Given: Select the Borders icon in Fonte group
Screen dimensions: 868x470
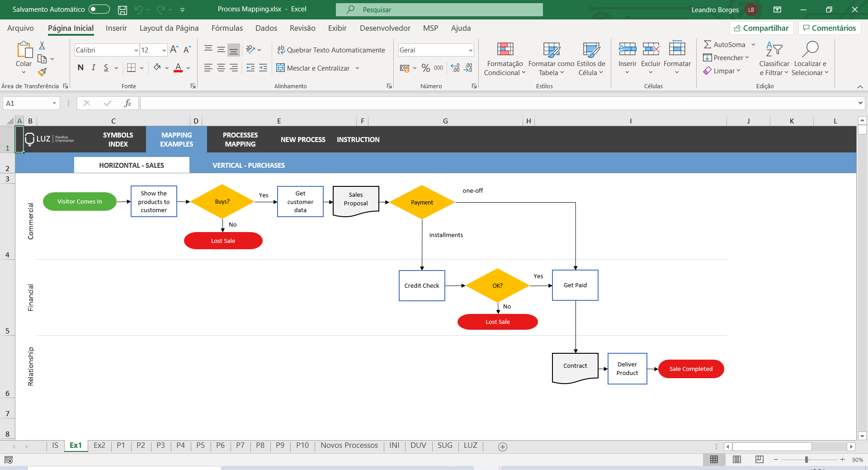Looking at the screenshot, I should (131, 68).
